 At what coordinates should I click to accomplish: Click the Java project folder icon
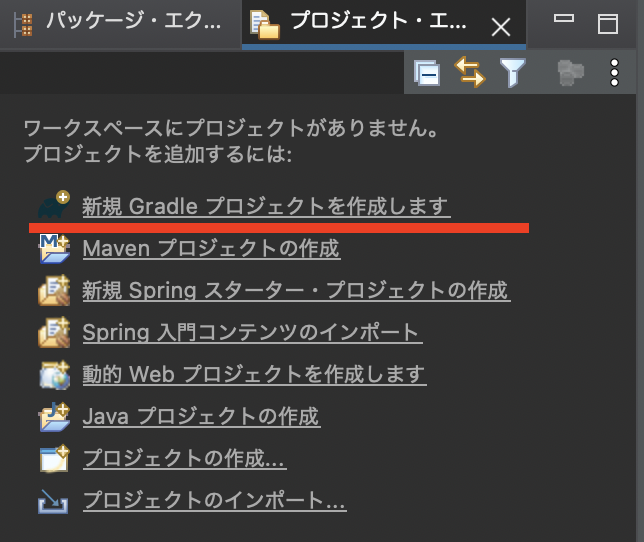point(54,417)
